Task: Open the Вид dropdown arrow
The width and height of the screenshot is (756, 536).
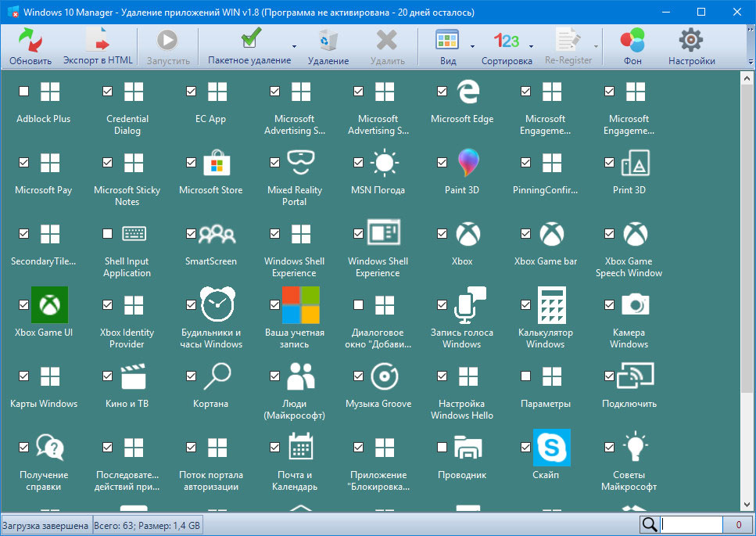Action: [x=472, y=47]
